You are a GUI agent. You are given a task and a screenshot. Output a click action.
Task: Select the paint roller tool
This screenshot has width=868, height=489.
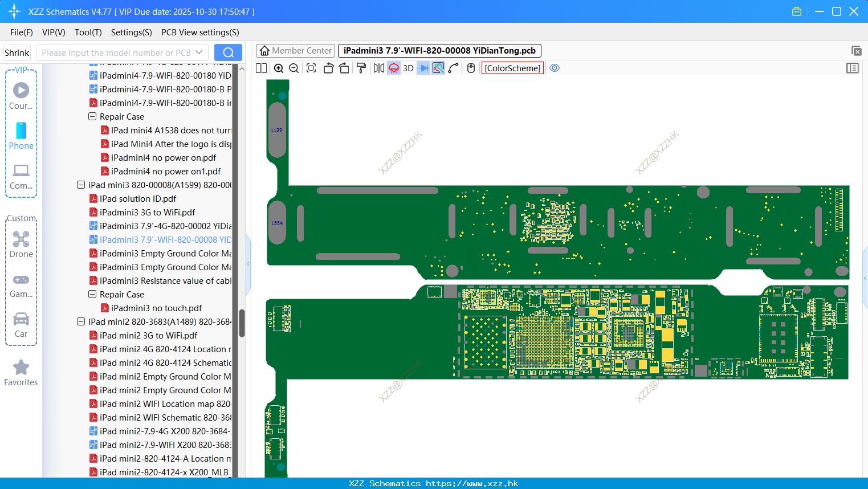361,68
